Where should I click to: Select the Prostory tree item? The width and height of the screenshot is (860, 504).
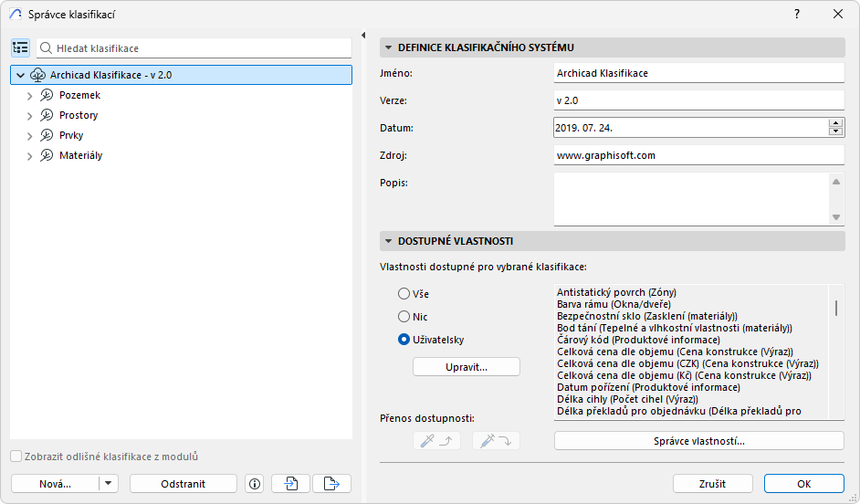tap(79, 115)
